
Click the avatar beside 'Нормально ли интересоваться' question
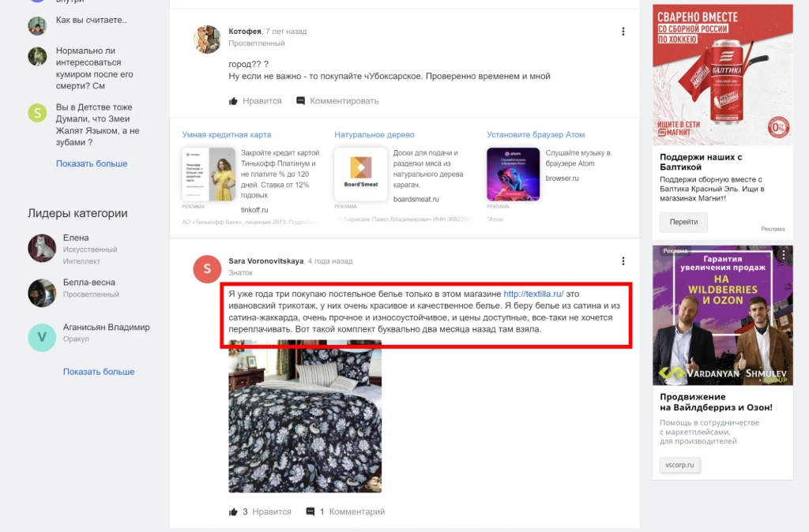coord(37,56)
